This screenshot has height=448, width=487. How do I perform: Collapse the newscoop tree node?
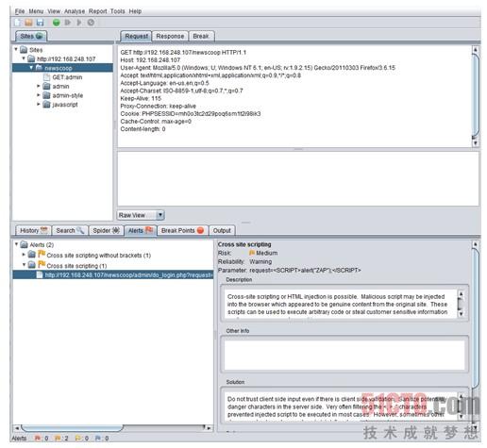point(31,68)
